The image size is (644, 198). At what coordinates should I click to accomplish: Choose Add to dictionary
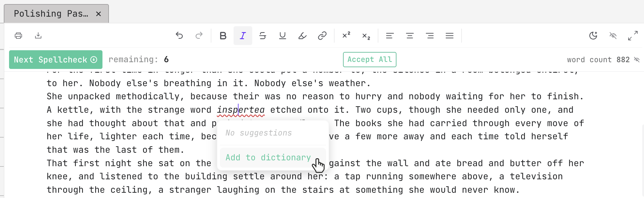tap(273, 158)
